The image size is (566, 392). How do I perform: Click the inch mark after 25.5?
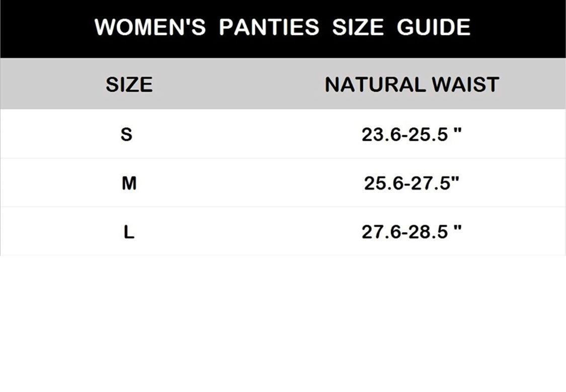tap(458, 131)
